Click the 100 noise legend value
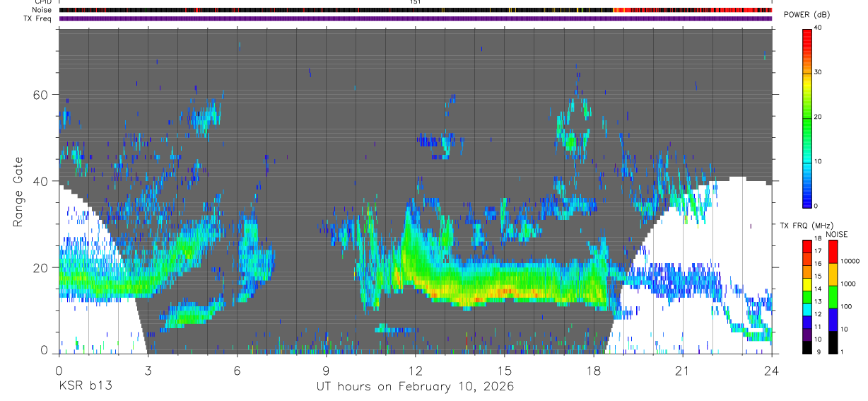Screen dimensions: 868x401 [847, 307]
